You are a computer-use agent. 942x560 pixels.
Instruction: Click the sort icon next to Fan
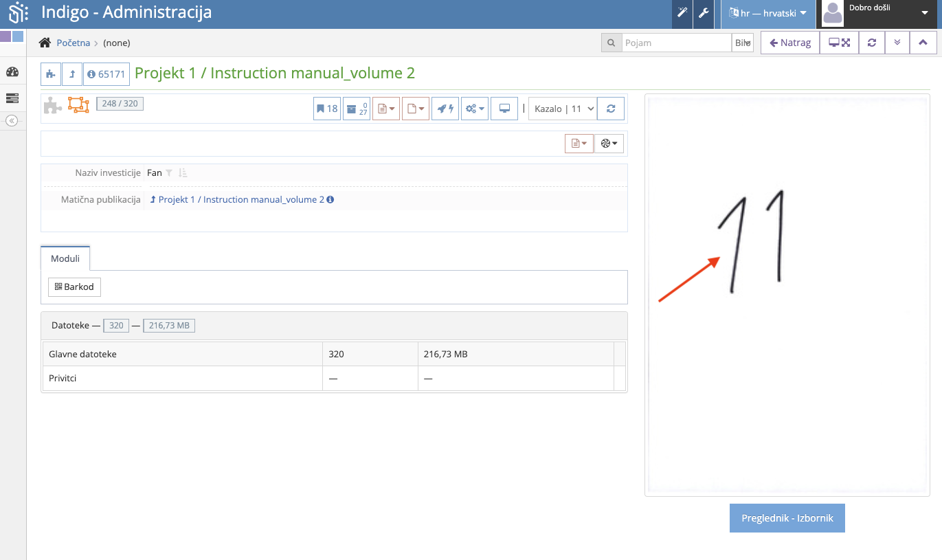coord(183,173)
